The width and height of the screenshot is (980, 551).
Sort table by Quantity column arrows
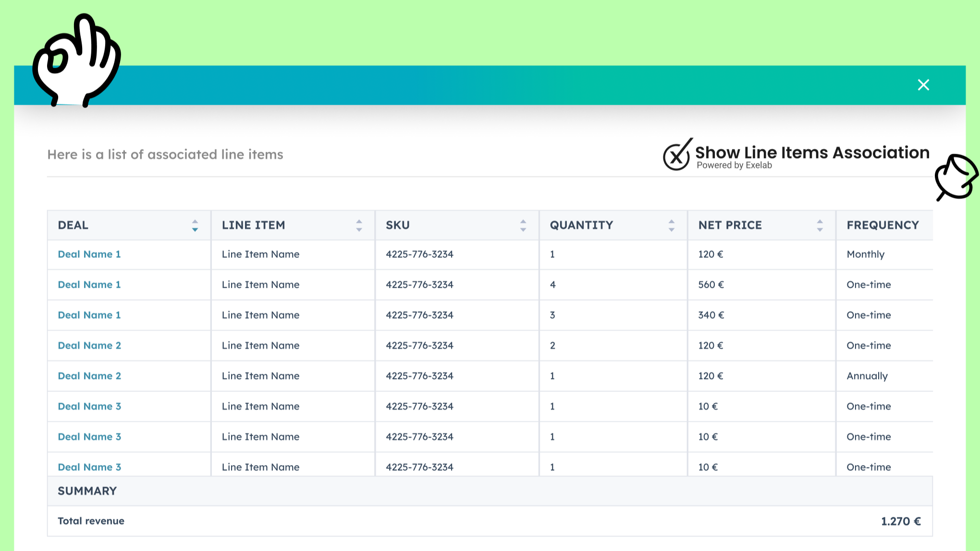coord(671,225)
